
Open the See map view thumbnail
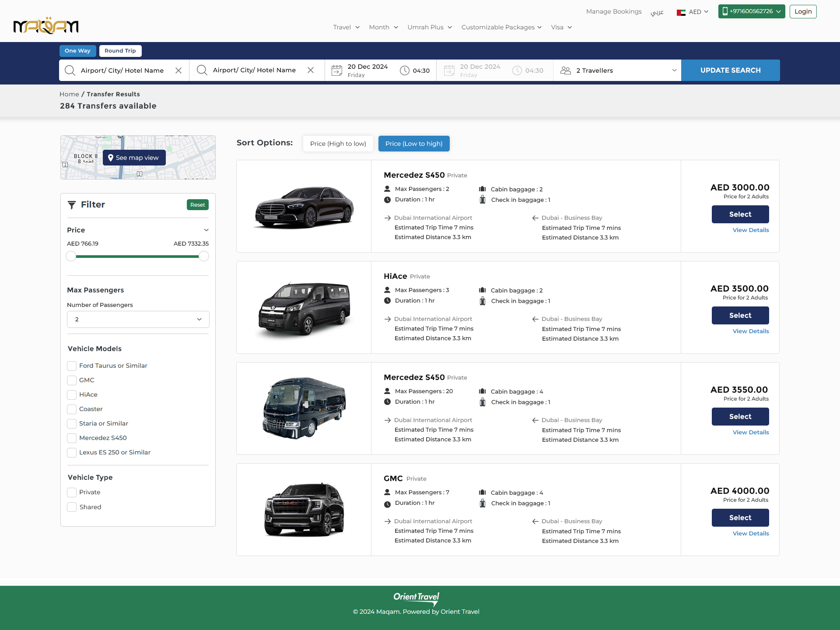coord(134,158)
